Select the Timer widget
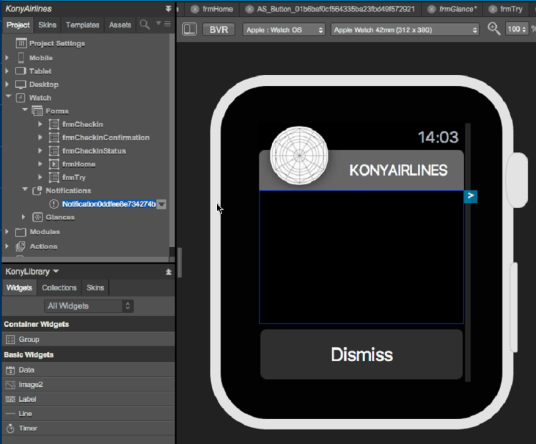The image size is (536, 444). pyautogui.click(x=88, y=428)
